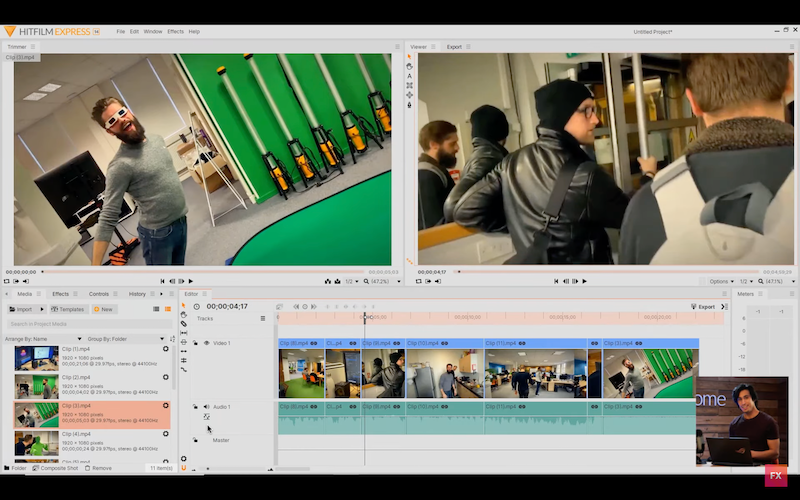Open Viewer zoom (47.1%) dropdown
The width and height of the screenshot is (800, 500).
click(x=776, y=281)
